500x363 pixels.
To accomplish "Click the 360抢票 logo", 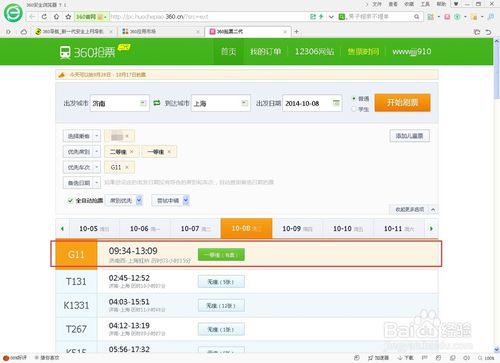I will tap(94, 51).
